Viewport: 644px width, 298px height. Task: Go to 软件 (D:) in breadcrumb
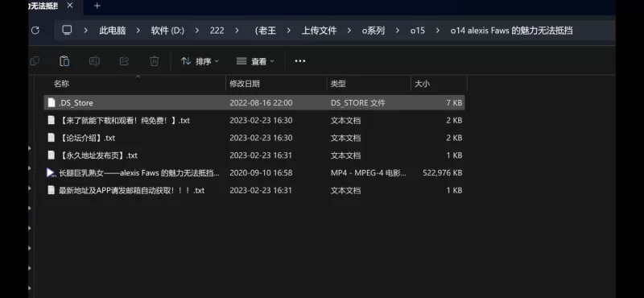(x=167, y=31)
